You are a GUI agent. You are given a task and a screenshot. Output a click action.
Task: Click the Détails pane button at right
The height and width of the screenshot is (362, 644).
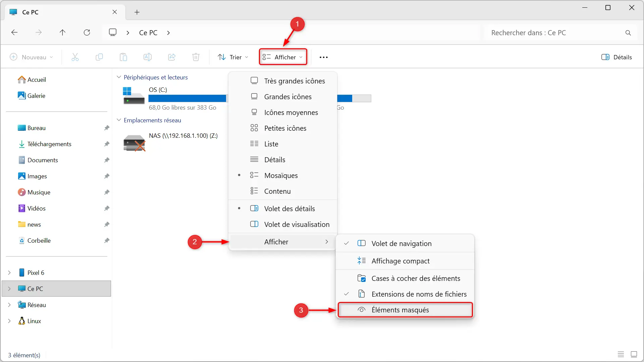[x=616, y=57]
